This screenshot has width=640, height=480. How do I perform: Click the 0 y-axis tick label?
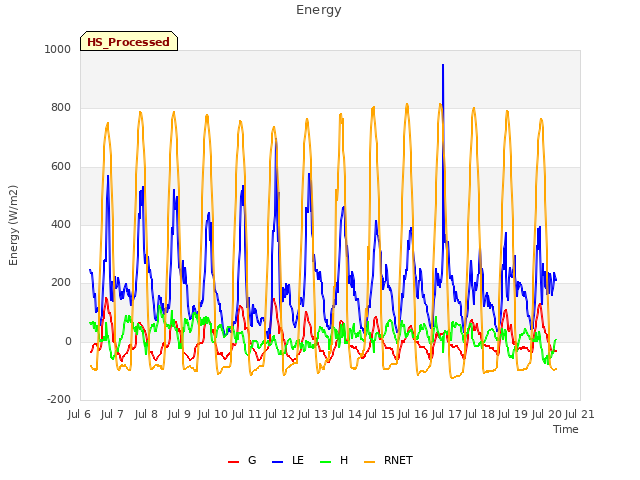tap(68, 341)
